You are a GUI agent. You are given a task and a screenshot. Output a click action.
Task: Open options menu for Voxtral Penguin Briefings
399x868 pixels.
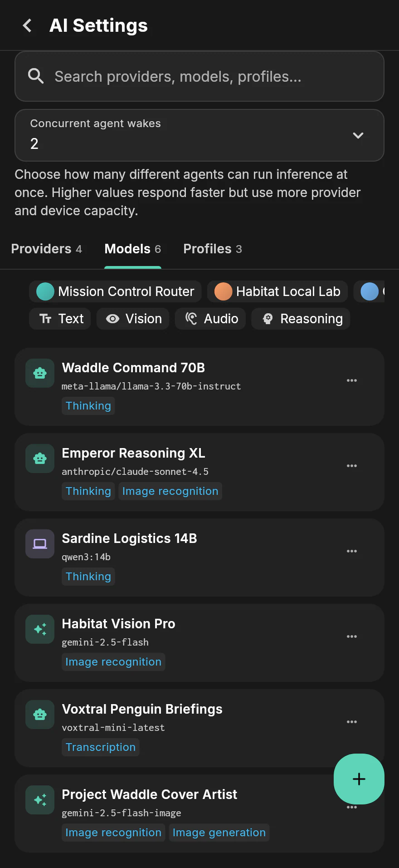352,722
